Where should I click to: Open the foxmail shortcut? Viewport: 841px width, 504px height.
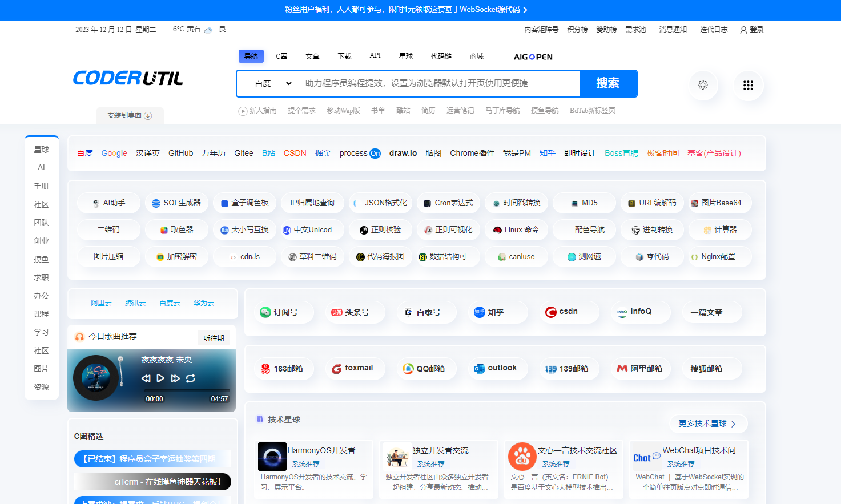coord(356,369)
